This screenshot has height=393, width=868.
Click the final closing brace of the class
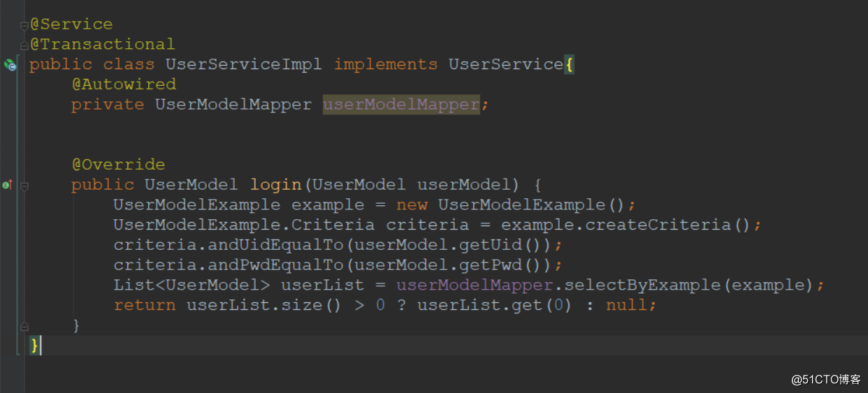tap(34, 346)
